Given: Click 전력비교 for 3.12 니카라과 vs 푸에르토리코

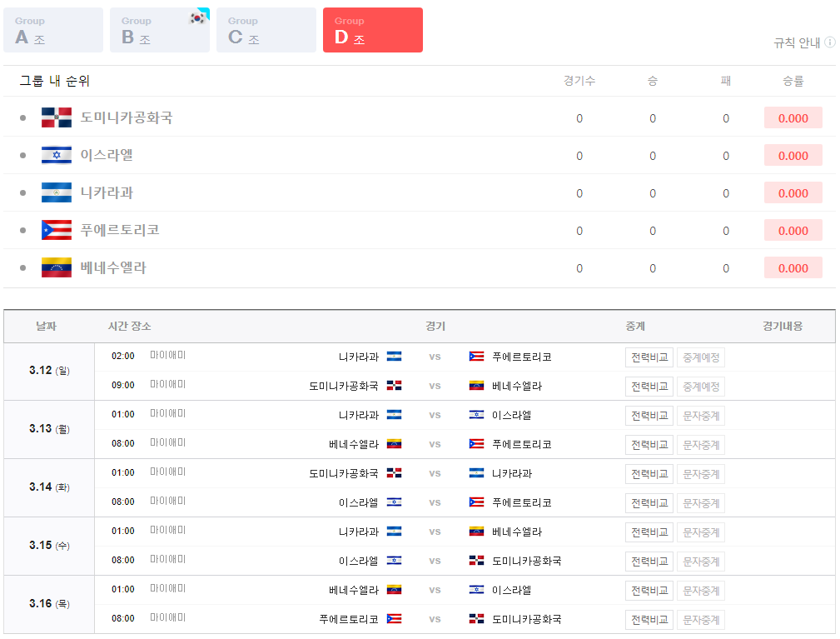Looking at the screenshot, I should tap(649, 357).
